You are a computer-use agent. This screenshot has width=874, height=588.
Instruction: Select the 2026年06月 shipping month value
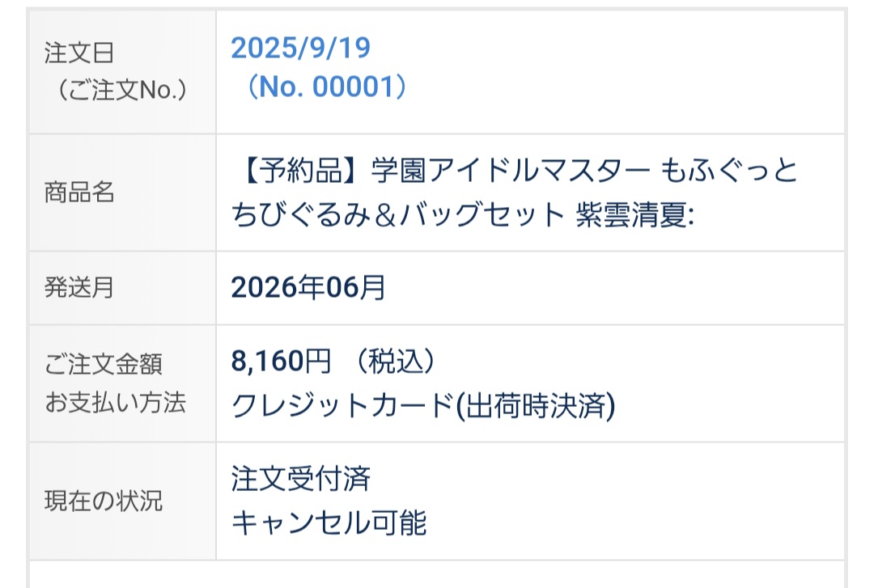(x=308, y=288)
